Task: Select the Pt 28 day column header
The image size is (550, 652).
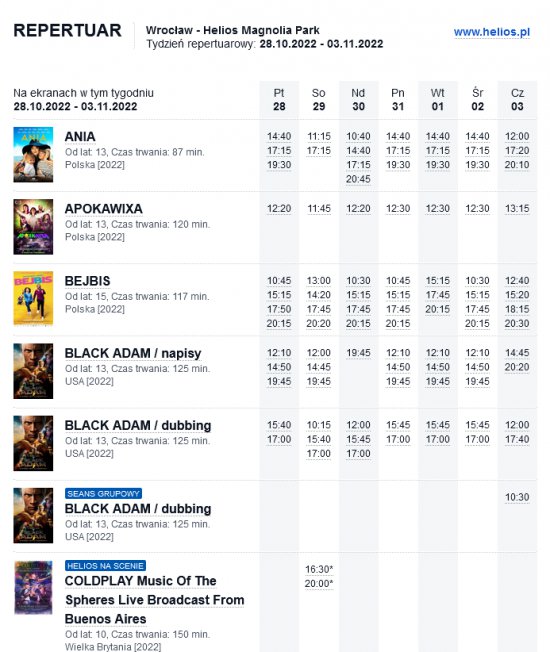Action: pyautogui.click(x=279, y=100)
